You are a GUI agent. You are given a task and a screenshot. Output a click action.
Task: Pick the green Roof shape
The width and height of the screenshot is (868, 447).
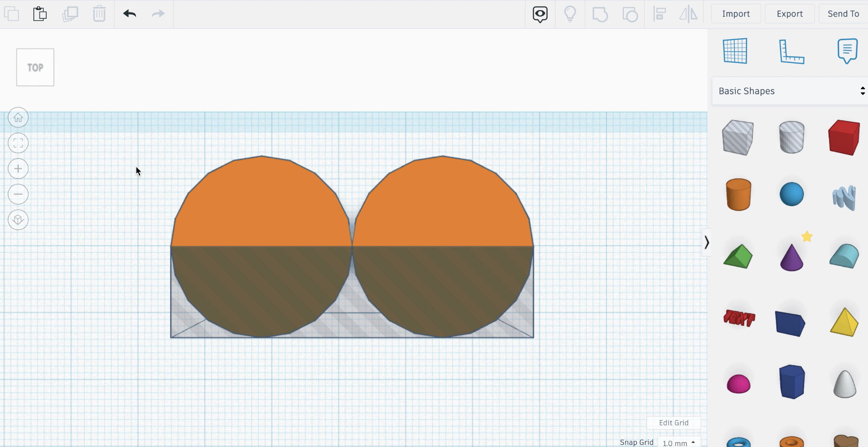pyautogui.click(x=738, y=256)
